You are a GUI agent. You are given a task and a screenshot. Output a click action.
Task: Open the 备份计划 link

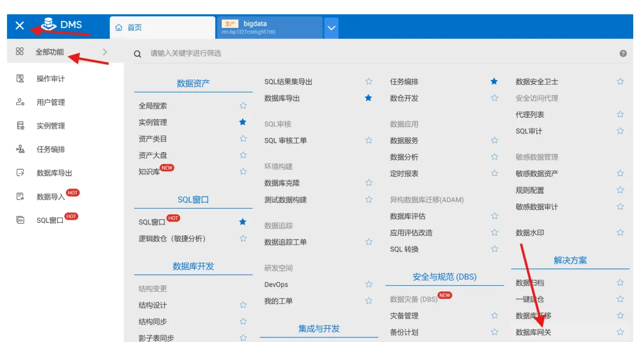coord(404,332)
